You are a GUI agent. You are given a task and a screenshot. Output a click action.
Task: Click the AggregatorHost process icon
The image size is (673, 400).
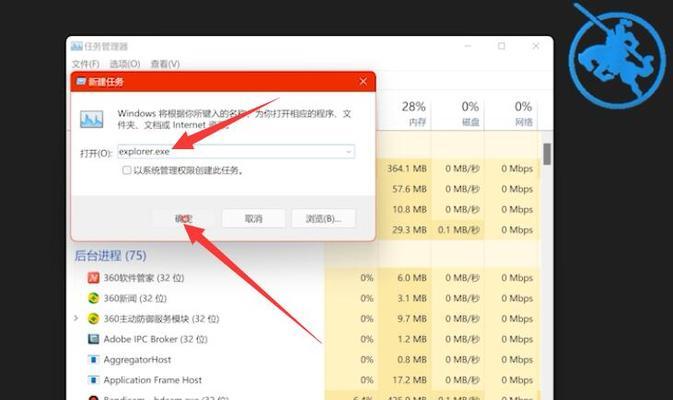(x=93, y=359)
